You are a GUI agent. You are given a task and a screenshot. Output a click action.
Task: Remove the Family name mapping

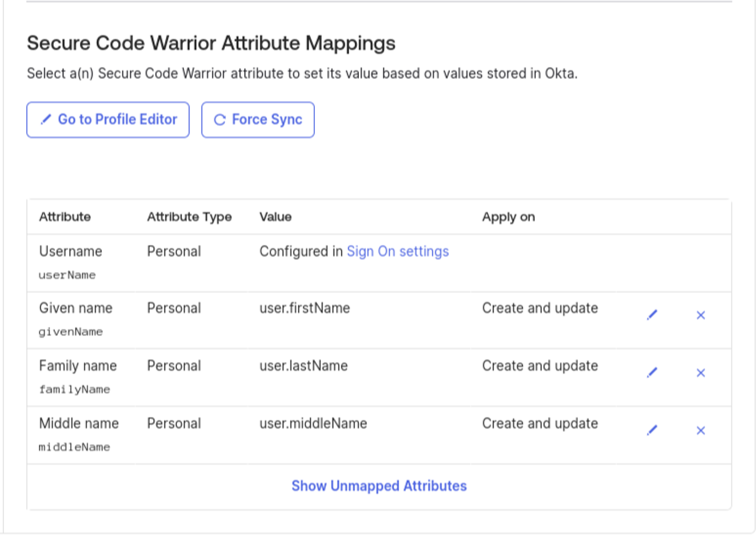(701, 373)
